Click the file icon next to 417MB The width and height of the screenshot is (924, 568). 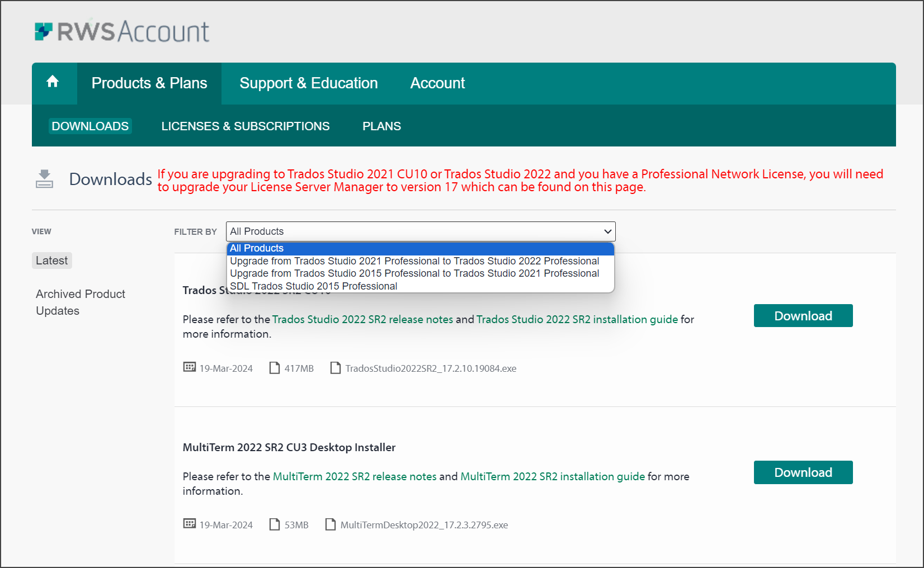275,367
